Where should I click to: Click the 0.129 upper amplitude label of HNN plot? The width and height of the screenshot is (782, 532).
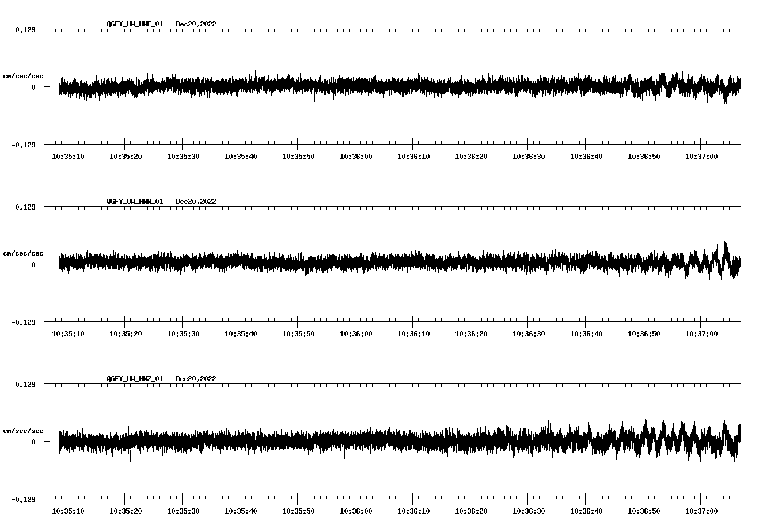click(25, 207)
